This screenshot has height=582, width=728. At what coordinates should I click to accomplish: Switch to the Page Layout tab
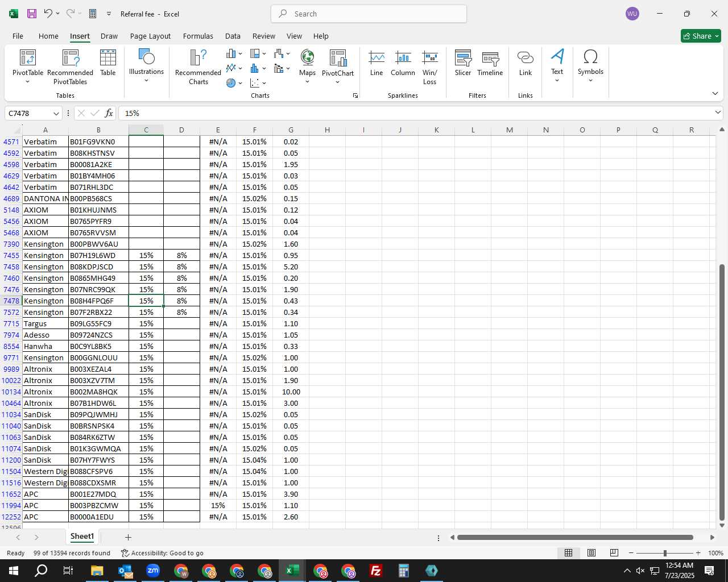[x=150, y=36]
